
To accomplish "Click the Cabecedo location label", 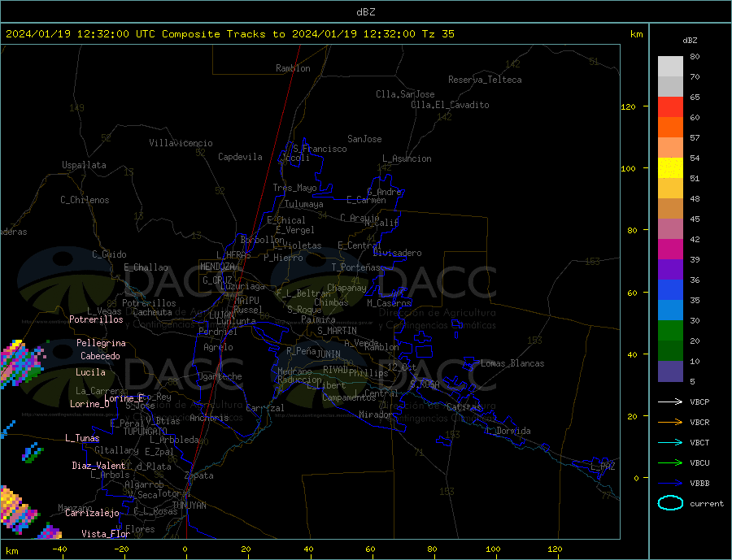I will 100,356.
